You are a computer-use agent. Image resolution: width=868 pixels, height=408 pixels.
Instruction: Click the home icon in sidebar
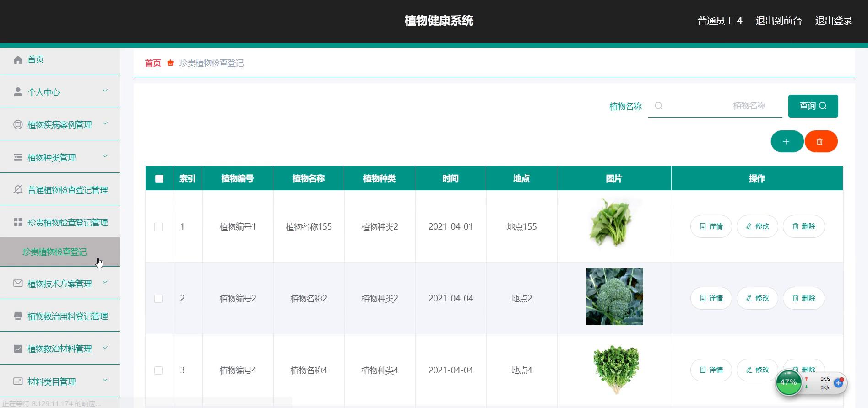18,60
